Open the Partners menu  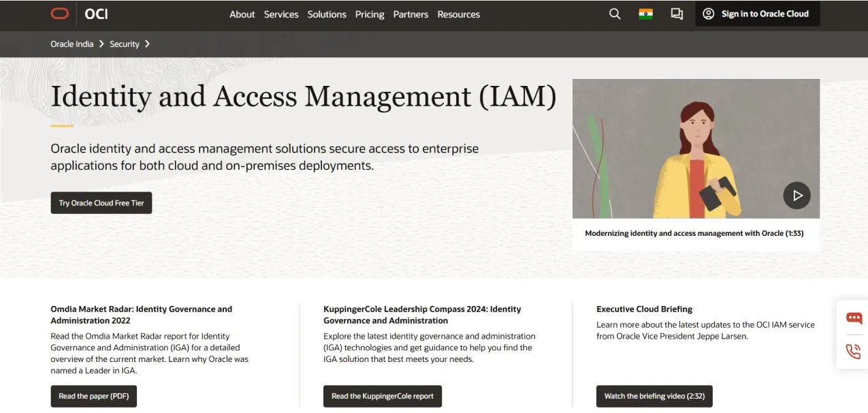[411, 14]
